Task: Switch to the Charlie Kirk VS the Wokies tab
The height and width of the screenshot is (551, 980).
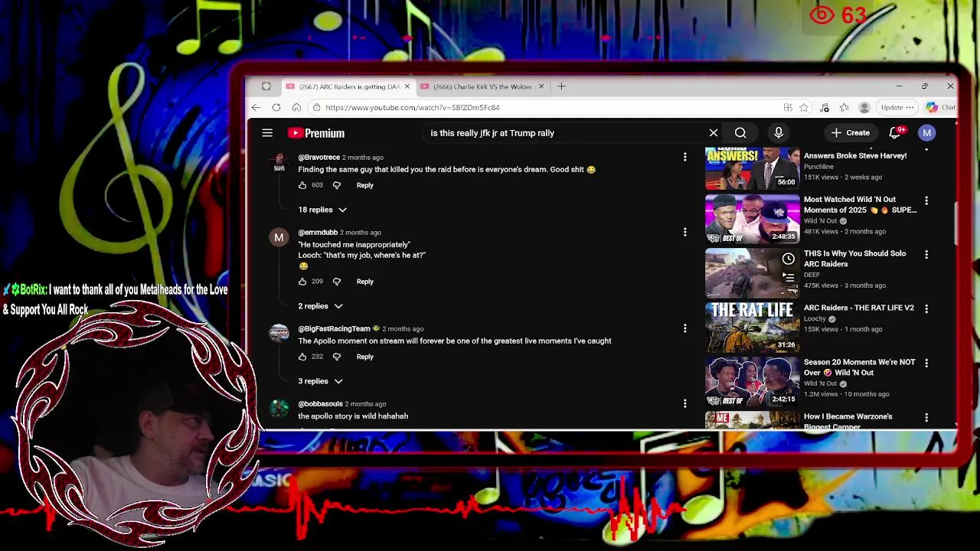Action: [481, 86]
